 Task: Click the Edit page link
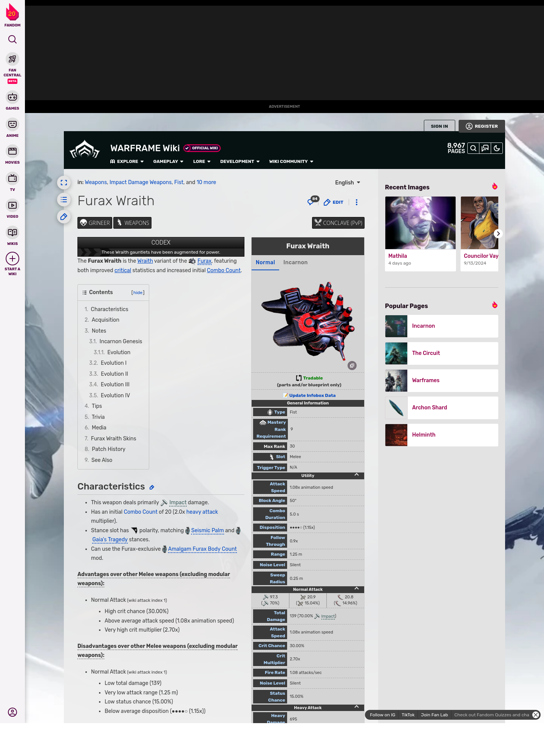[x=334, y=202]
